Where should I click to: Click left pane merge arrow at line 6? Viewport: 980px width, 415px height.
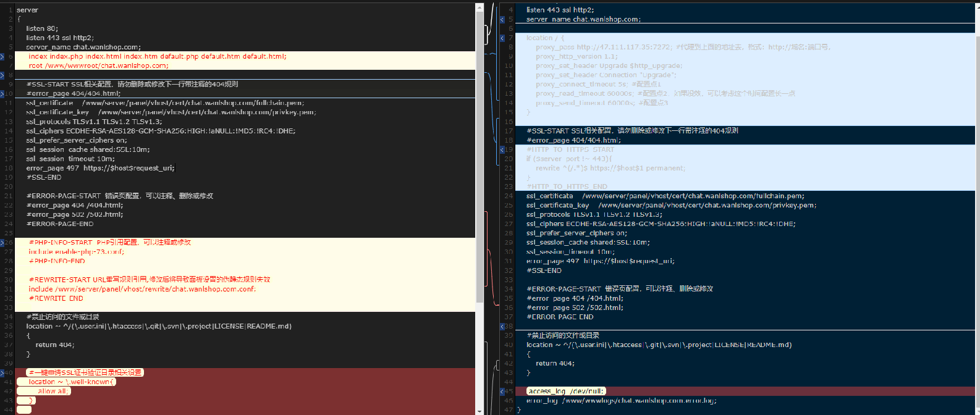[2, 56]
